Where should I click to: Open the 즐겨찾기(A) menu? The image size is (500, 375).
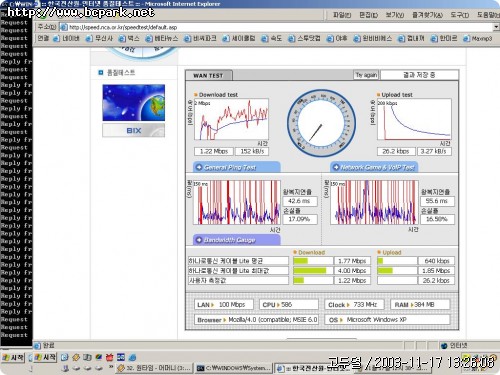[x=427, y=15]
